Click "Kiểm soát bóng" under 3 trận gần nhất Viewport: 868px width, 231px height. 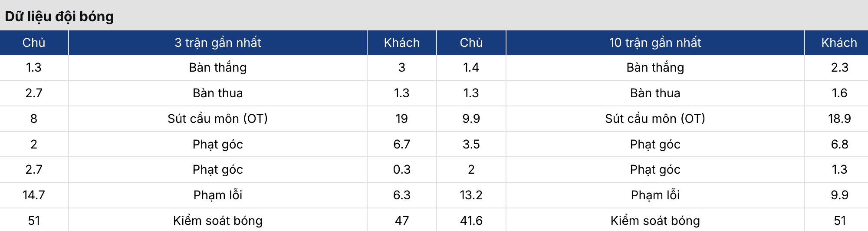pyautogui.click(x=218, y=221)
